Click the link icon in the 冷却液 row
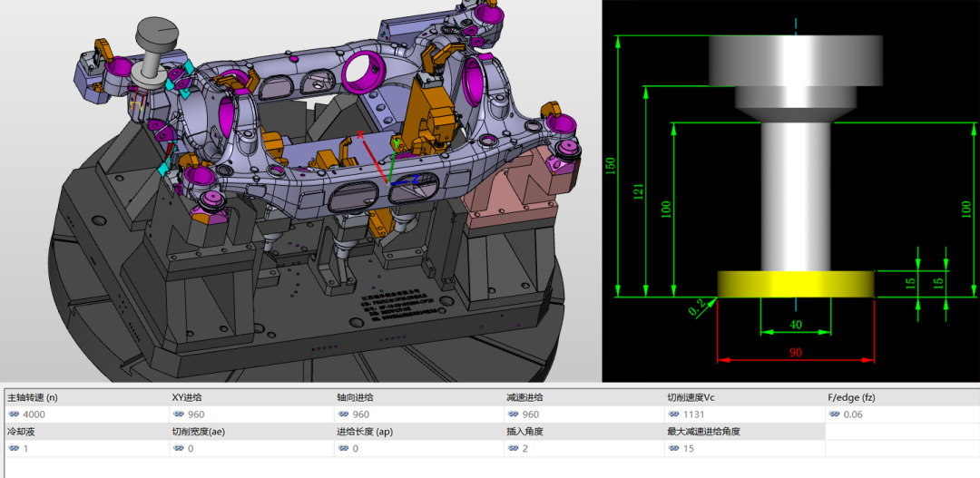Viewport: 980px width, 478px height. tap(14, 448)
